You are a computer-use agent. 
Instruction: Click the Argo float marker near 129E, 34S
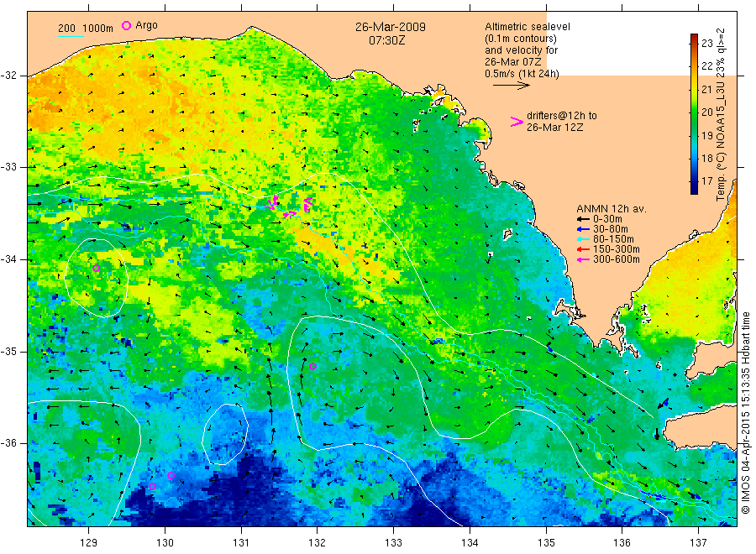[x=96, y=269]
